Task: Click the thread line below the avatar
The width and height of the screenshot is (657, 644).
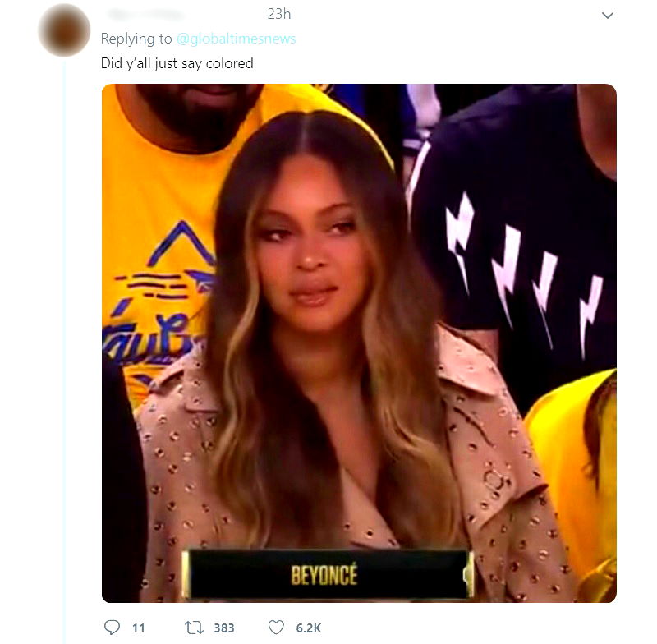Action: [x=64, y=329]
